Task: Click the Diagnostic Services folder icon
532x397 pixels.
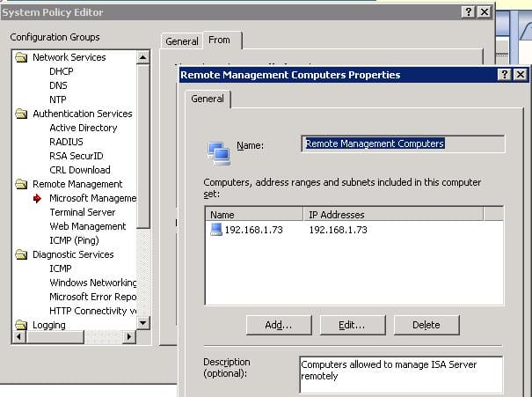Action: point(21,254)
